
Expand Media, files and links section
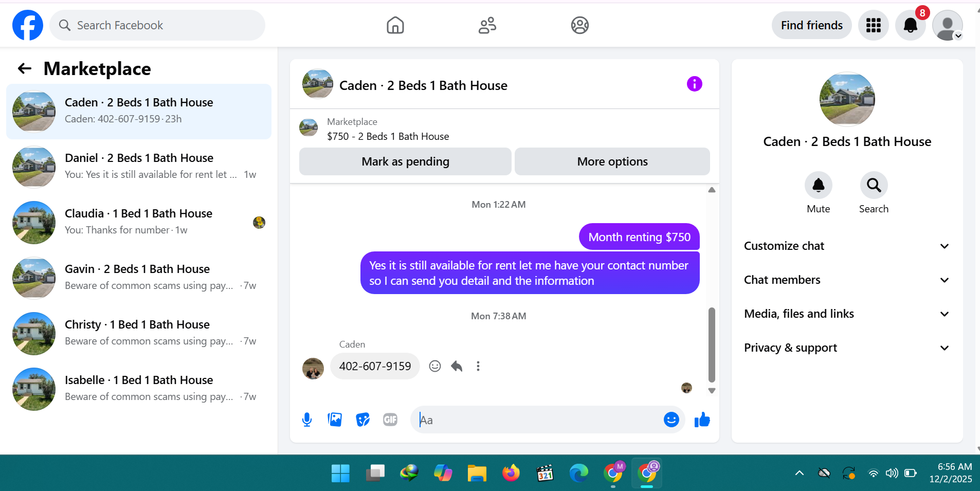coord(846,314)
